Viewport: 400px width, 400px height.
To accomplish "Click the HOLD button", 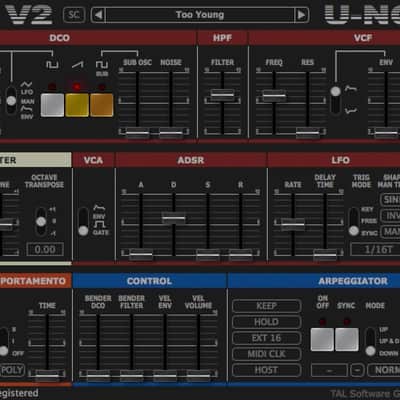I will (x=267, y=322).
